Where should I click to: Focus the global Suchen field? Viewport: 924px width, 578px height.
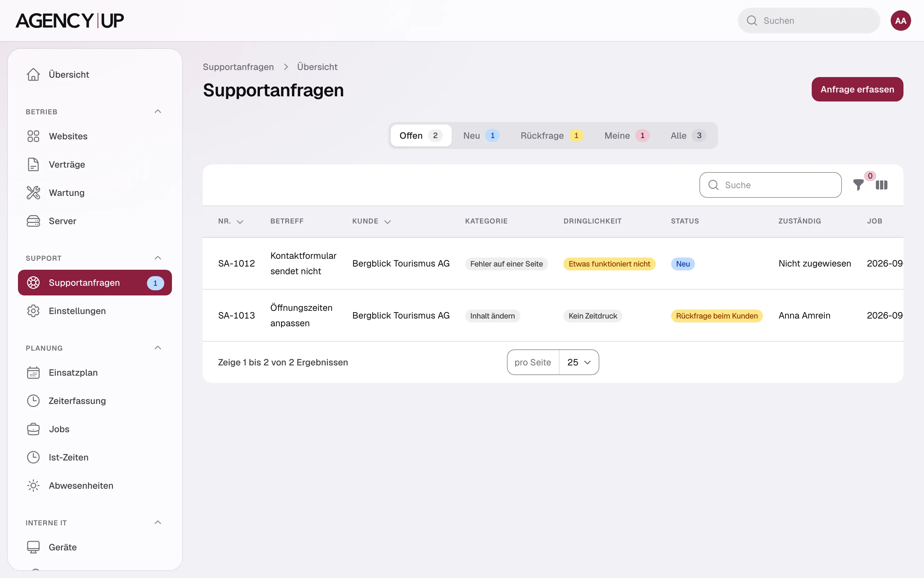tap(809, 21)
